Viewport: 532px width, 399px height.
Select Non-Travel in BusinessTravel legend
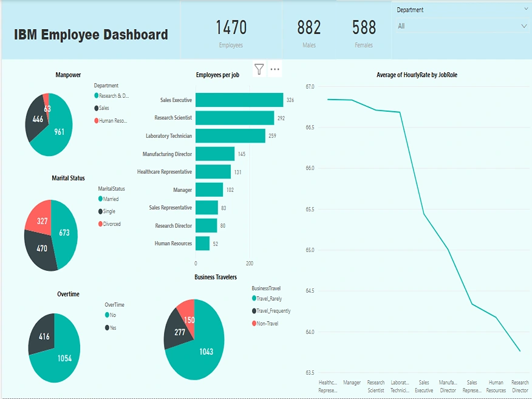(x=265, y=323)
